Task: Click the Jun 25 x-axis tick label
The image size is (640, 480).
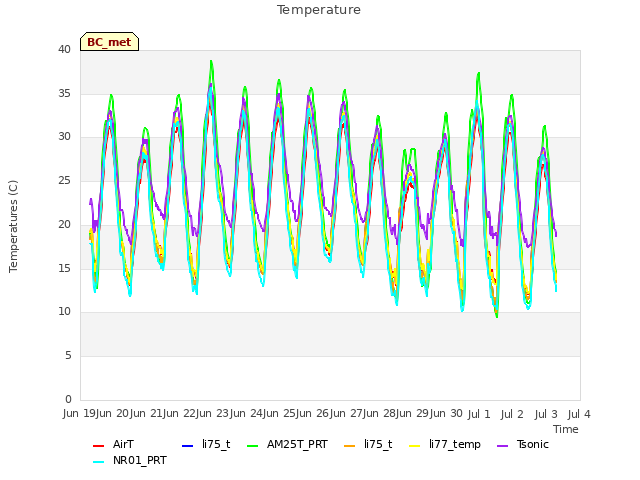Action: tap(278, 414)
